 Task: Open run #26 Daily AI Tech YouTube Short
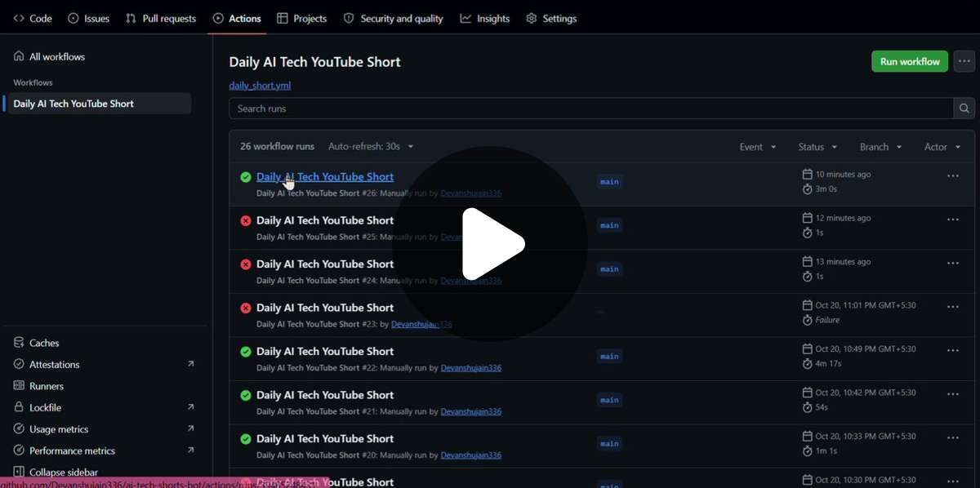click(x=325, y=176)
